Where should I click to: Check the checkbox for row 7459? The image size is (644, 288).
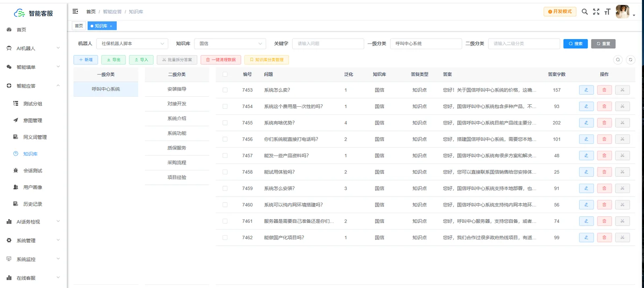point(225,189)
